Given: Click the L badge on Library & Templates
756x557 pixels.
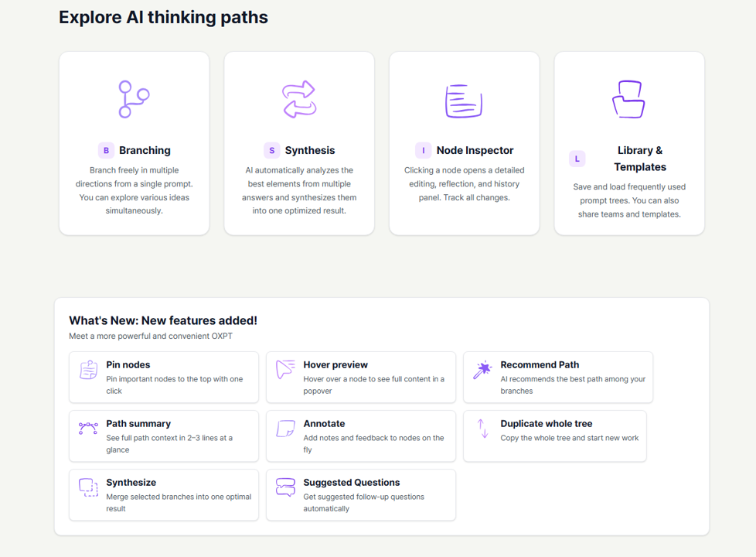Looking at the screenshot, I should 577,158.
